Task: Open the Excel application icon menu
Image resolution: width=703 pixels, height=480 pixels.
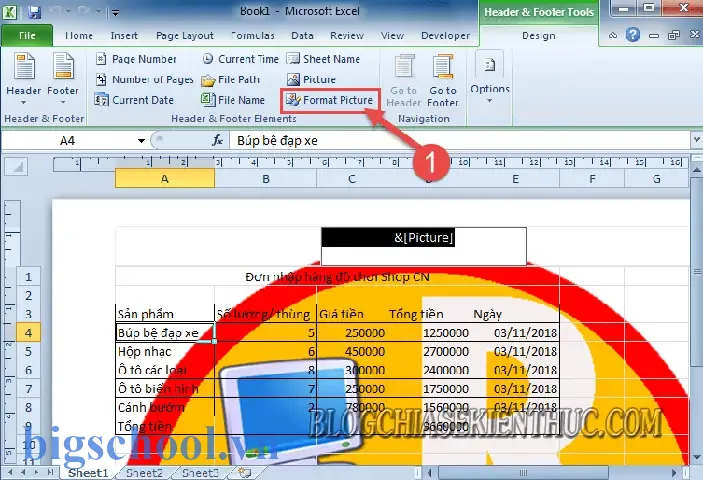Action: click(x=10, y=12)
